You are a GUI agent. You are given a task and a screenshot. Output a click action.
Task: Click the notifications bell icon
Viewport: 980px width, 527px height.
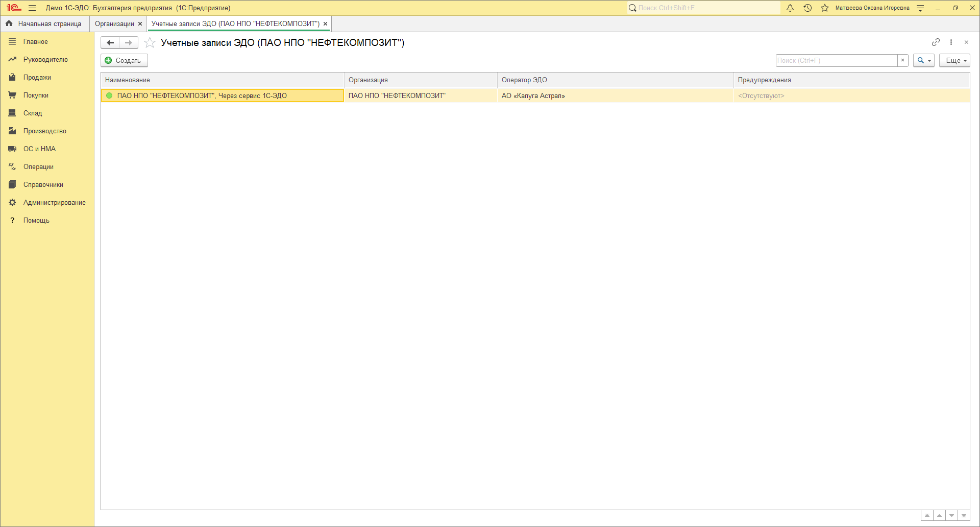[790, 8]
